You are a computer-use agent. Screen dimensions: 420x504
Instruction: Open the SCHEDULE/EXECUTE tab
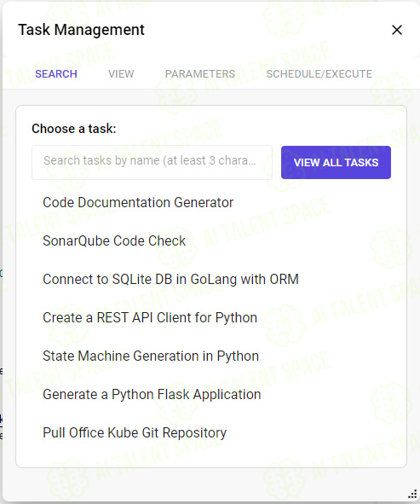coord(319,74)
